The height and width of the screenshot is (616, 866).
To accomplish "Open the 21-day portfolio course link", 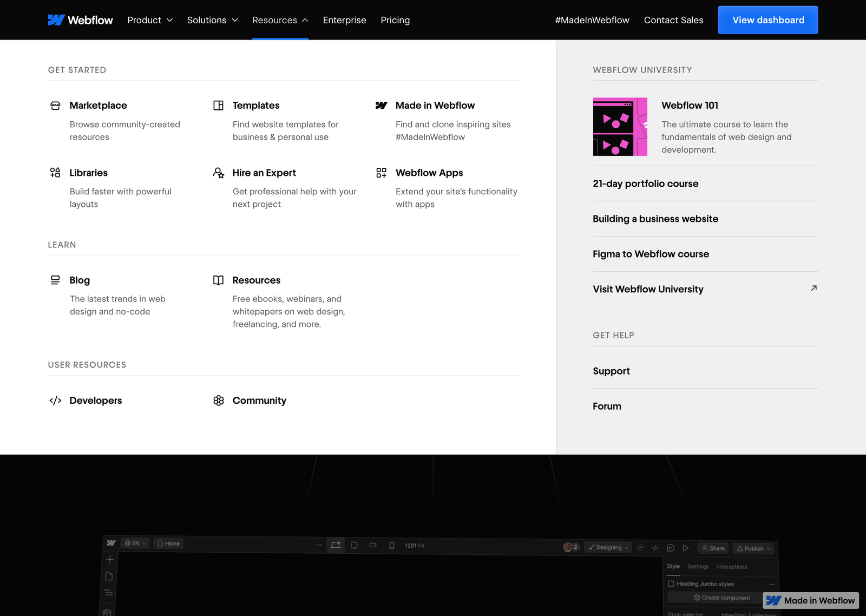I will click(645, 184).
